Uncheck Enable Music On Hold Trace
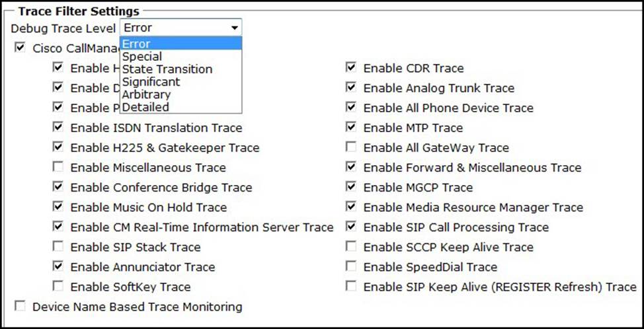The height and width of the screenshot is (329, 644). tap(58, 207)
